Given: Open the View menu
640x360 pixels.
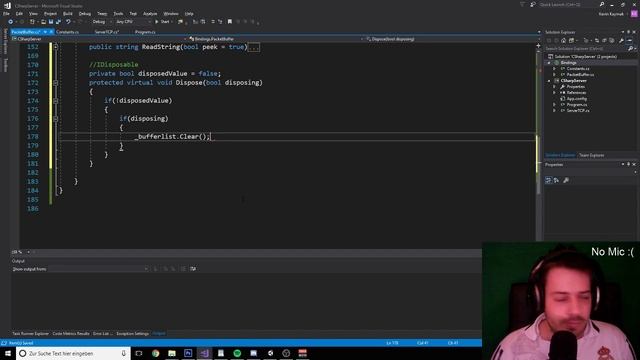Looking at the screenshot, I should (x=33, y=13).
